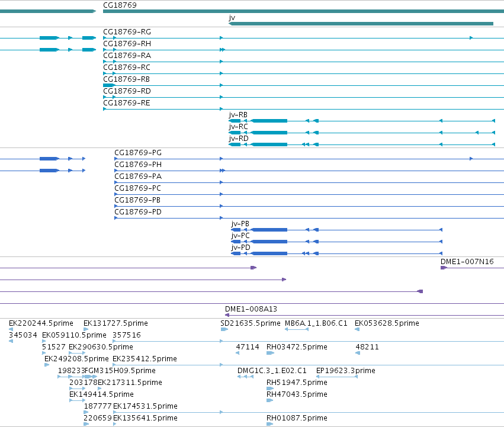Viewport: 504px width, 427px height.
Task: Select EST EK131727.5prime
Action: tap(115, 323)
